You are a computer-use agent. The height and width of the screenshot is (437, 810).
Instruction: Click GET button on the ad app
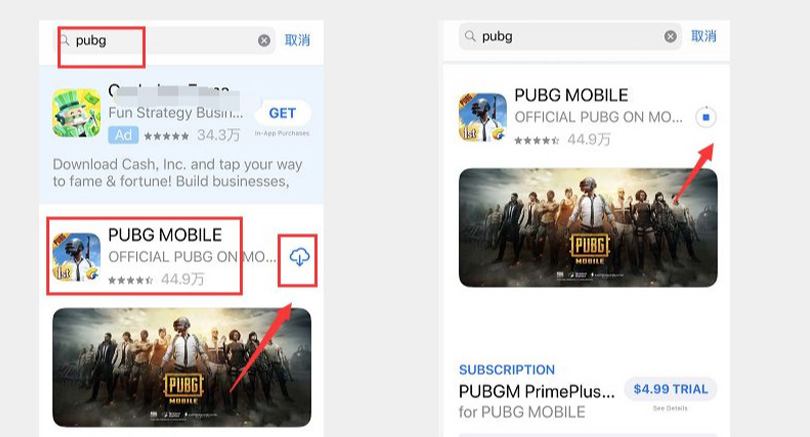tap(283, 113)
